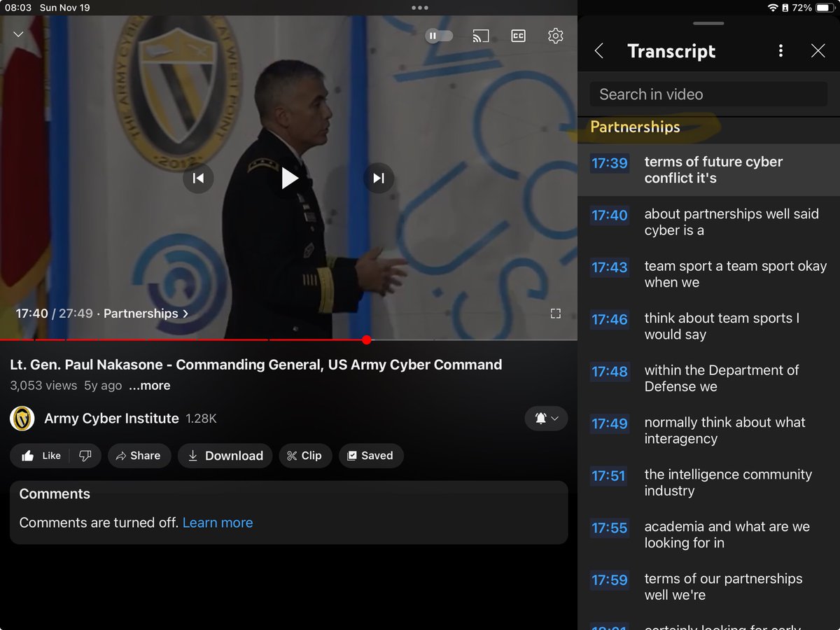Jump to transcript line at 17:40
This screenshot has width=840, height=630.
pos(708,223)
